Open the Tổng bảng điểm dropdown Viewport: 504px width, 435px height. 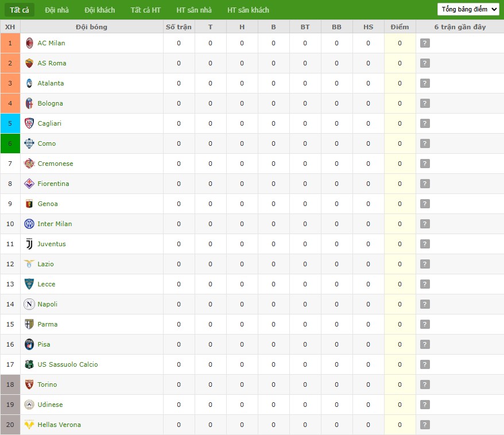(468, 9)
